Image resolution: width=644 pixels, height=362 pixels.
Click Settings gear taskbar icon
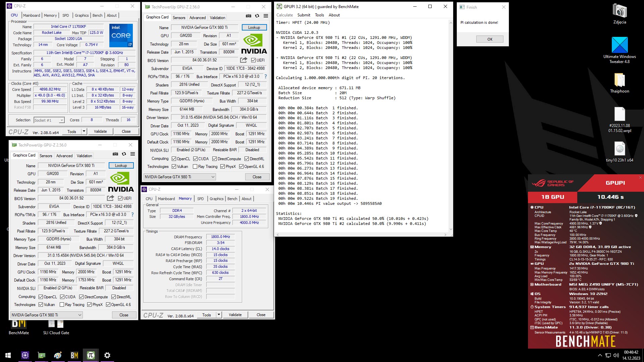click(x=107, y=355)
